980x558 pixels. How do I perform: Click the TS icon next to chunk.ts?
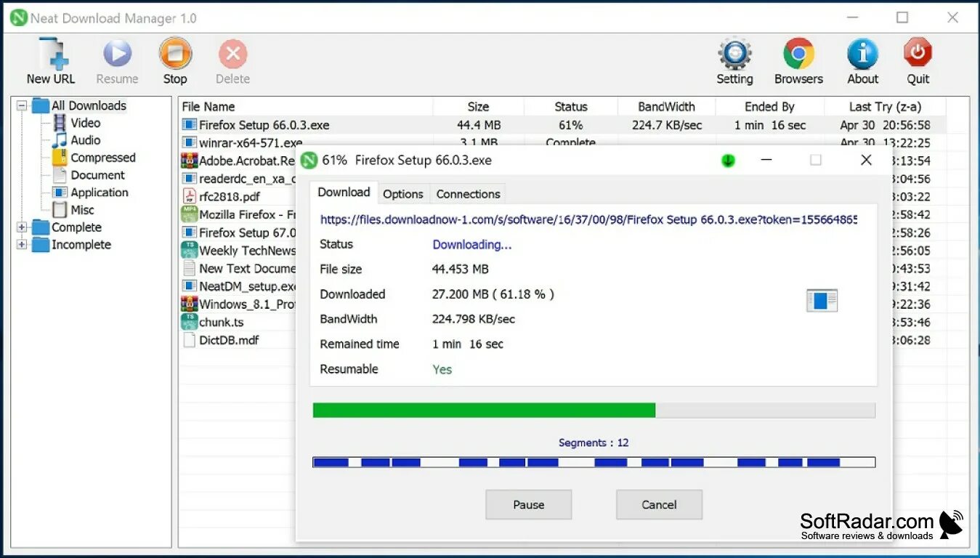point(189,321)
